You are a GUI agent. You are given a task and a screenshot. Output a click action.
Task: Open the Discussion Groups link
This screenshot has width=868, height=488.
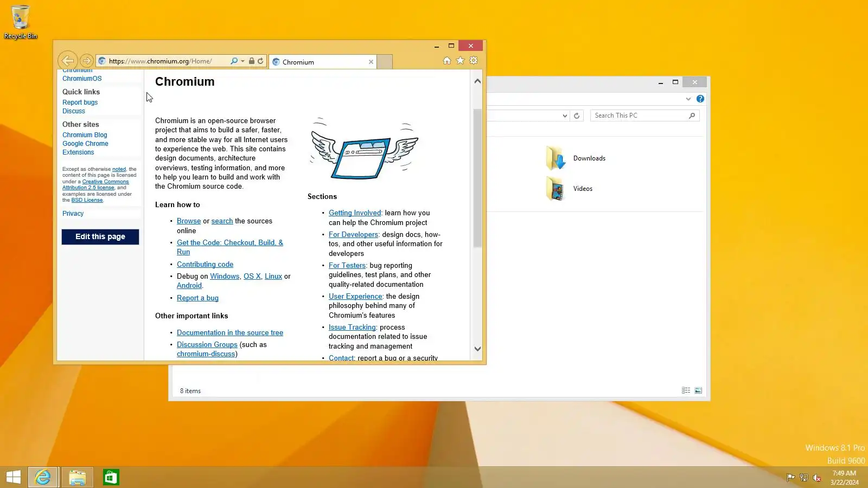207,345
